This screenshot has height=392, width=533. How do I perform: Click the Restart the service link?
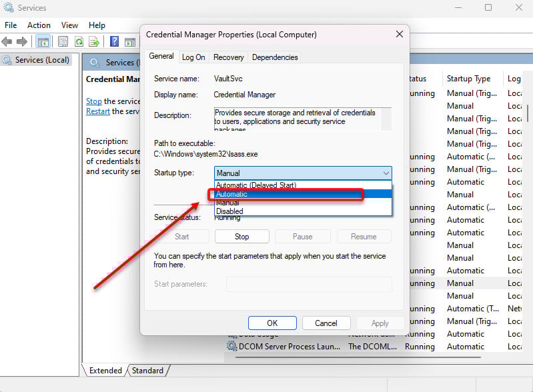click(x=98, y=111)
